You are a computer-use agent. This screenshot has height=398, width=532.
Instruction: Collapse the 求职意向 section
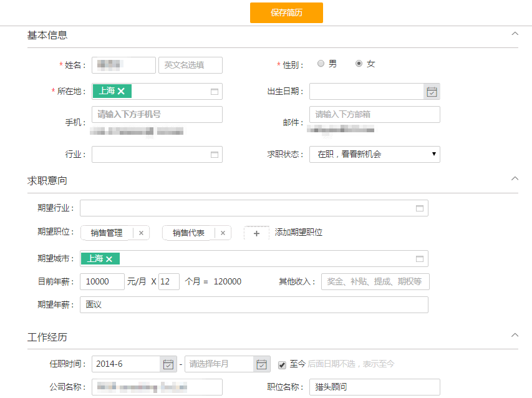click(x=514, y=178)
